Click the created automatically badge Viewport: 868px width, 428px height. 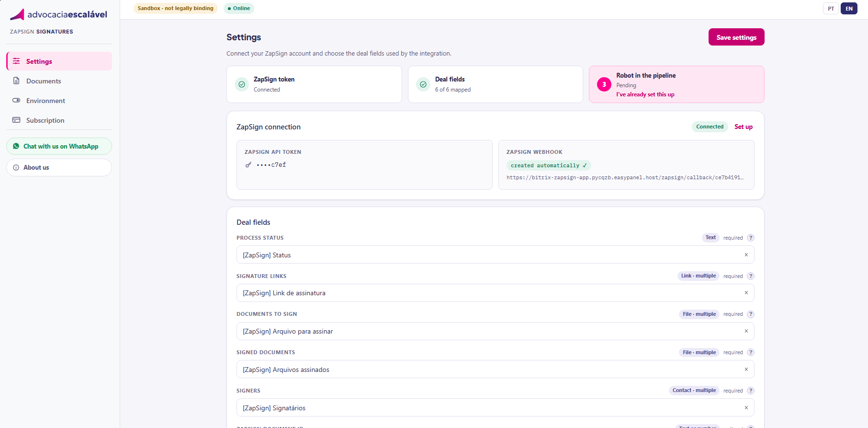click(549, 165)
